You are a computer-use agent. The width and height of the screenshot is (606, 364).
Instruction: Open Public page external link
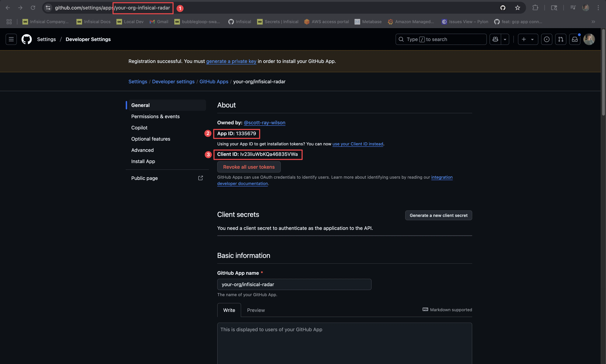[x=167, y=178]
